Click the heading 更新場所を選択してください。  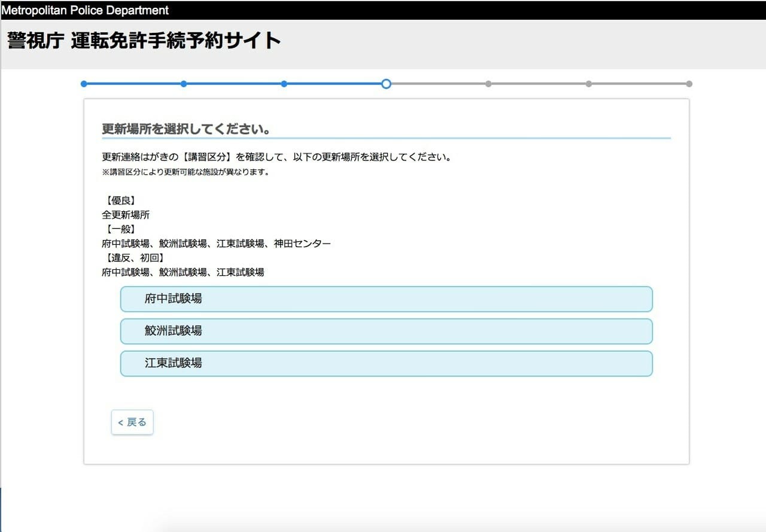click(x=187, y=129)
